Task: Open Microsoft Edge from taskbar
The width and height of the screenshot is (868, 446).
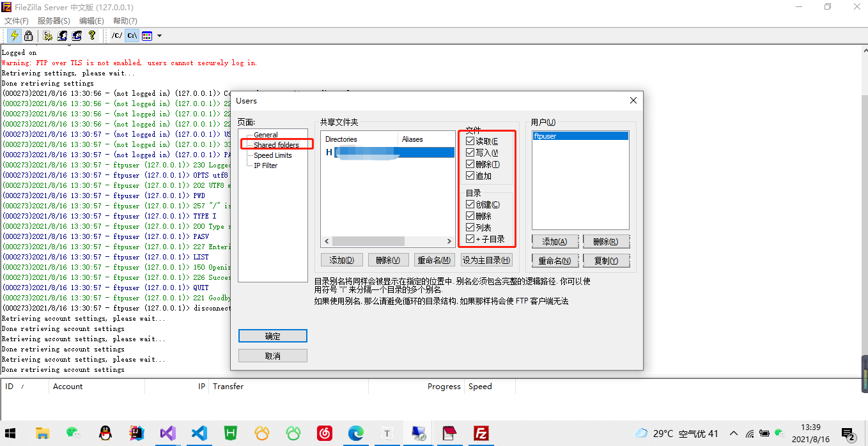Action: 356,434
